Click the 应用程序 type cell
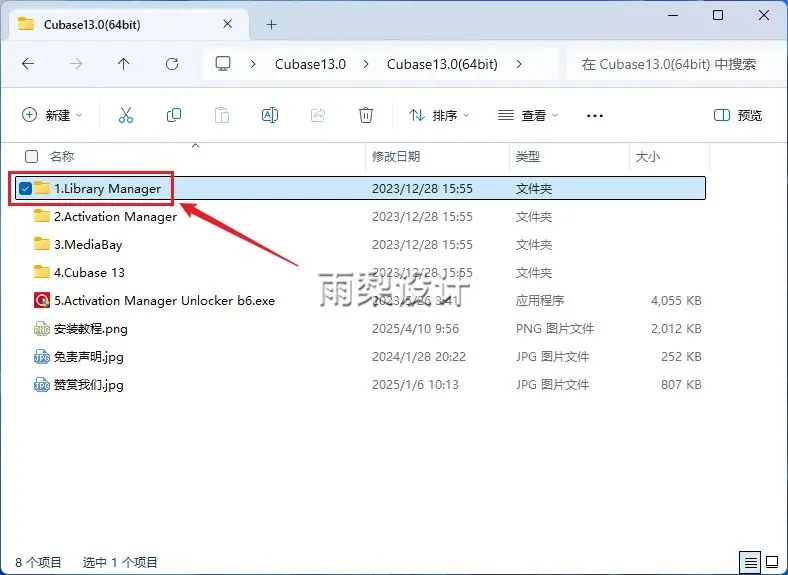 pos(540,301)
